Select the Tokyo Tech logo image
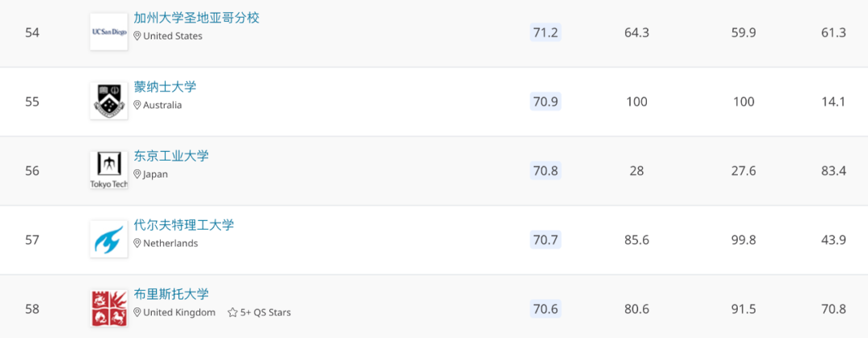Image resolution: width=868 pixels, height=338 pixels. pyautogui.click(x=109, y=170)
